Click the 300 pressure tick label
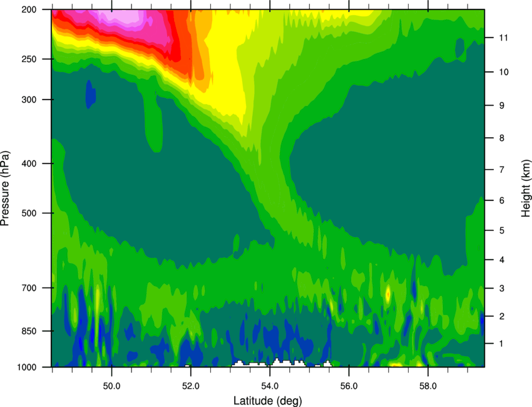532x407 pixels. click(x=29, y=100)
